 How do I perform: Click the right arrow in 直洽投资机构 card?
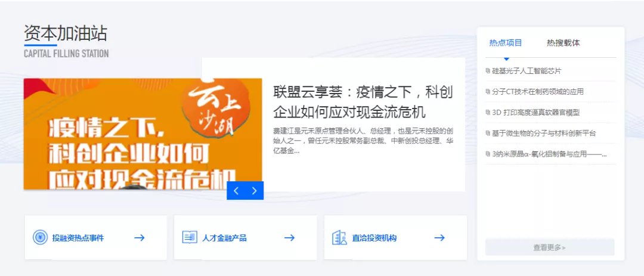[439, 238]
